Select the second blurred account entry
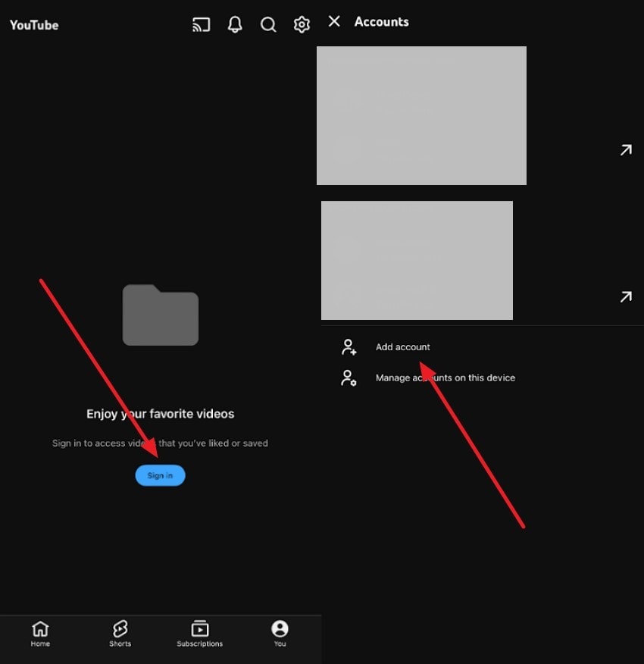Viewport: 644px width, 664px height. pos(417,261)
